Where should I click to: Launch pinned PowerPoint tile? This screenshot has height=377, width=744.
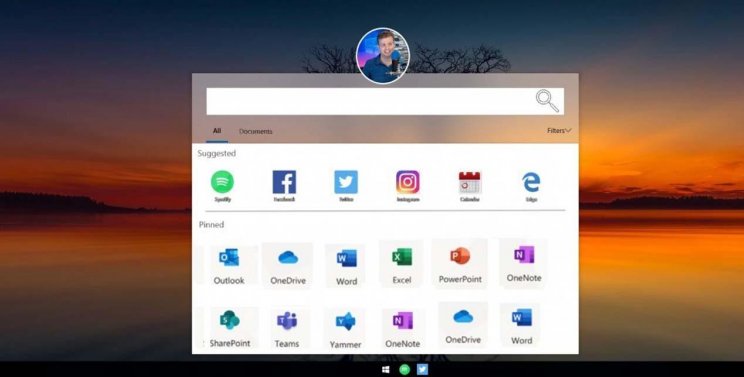click(460, 264)
